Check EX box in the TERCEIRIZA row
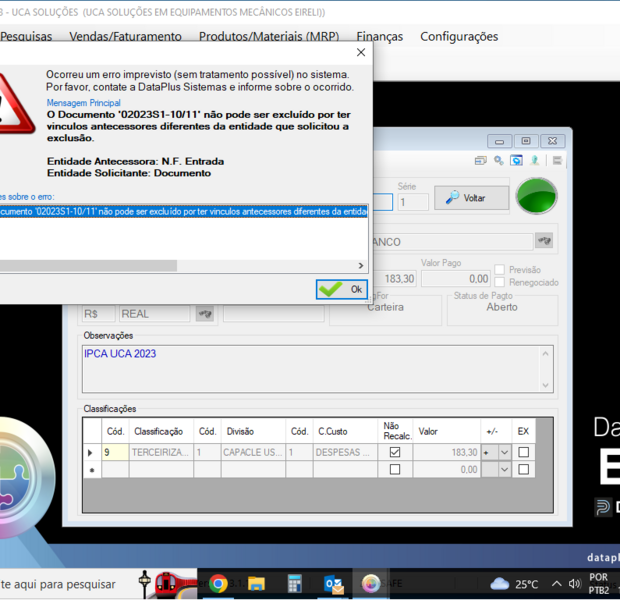 (524, 452)
